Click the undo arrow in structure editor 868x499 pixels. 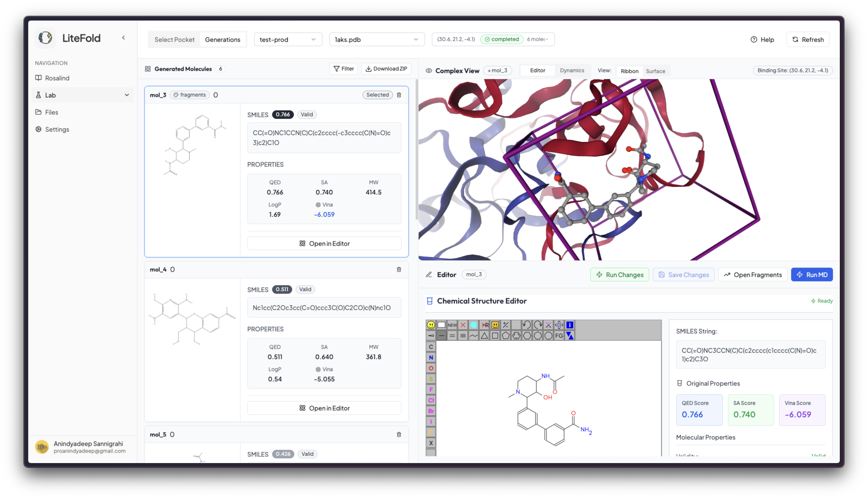(x=527, y=325)
